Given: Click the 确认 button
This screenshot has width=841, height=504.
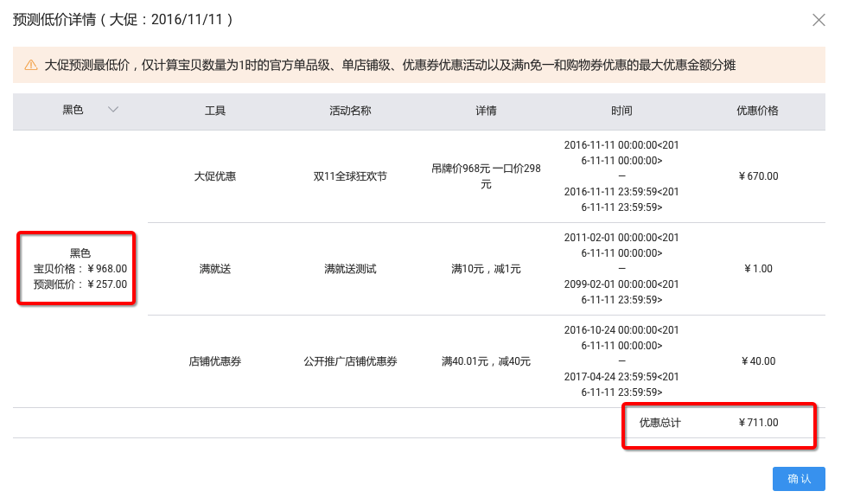Looking at the screenshot, I should point(799,479).
